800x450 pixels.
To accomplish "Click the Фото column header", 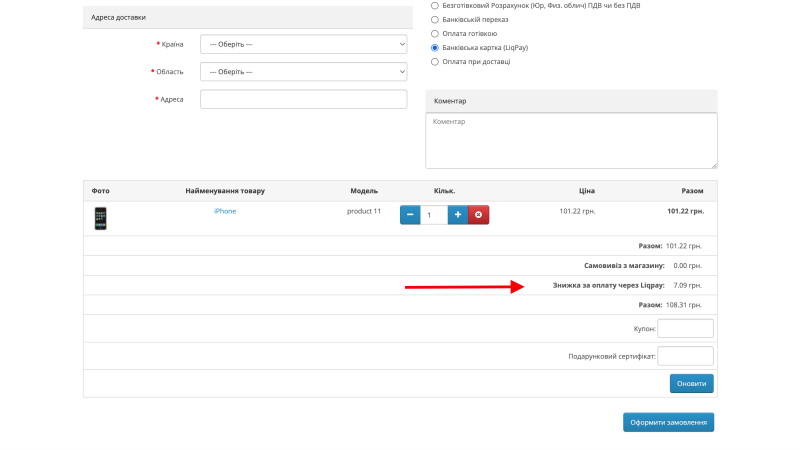I will (101, 191).
